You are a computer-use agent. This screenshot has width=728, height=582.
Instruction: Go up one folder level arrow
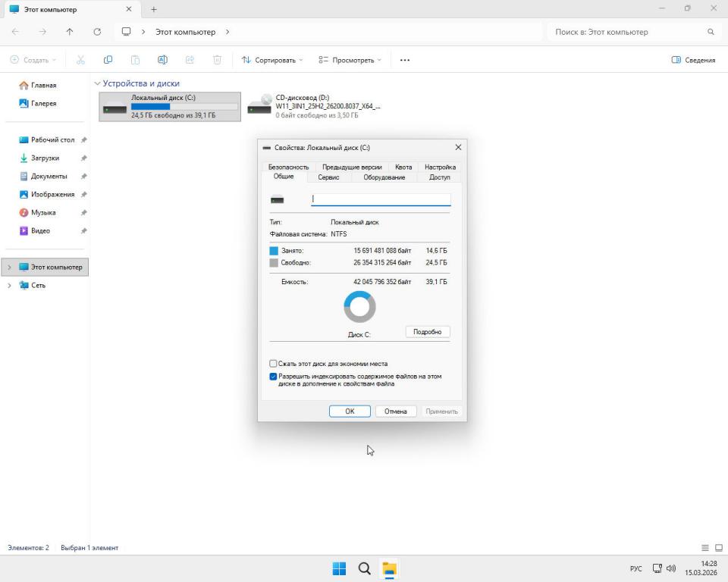pos(70,32)
